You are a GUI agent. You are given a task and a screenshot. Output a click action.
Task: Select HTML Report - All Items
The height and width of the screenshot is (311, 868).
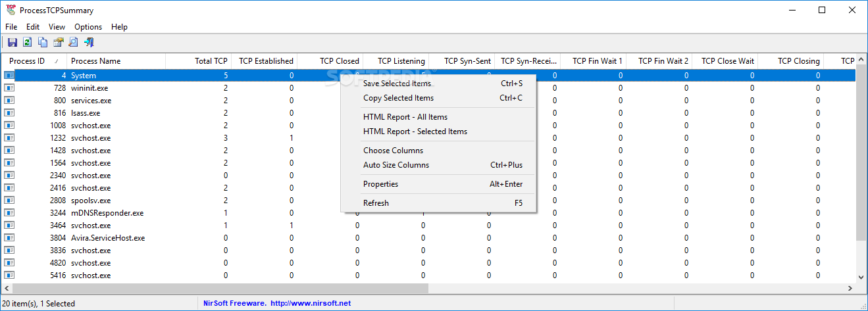coord(439,117)
